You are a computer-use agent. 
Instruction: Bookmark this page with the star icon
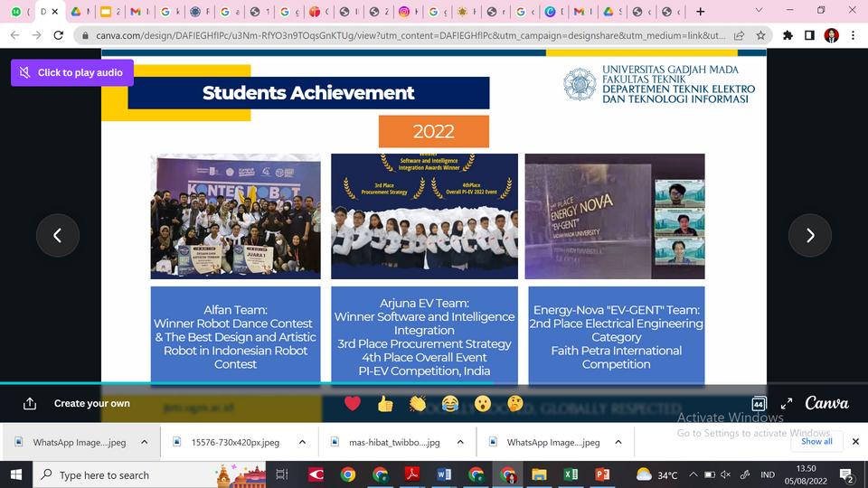(x=761, y=35)
